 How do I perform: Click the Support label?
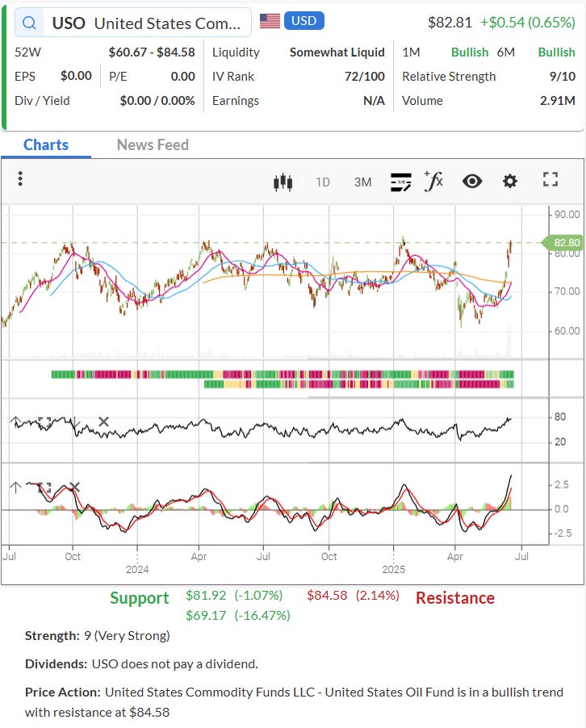140,598
